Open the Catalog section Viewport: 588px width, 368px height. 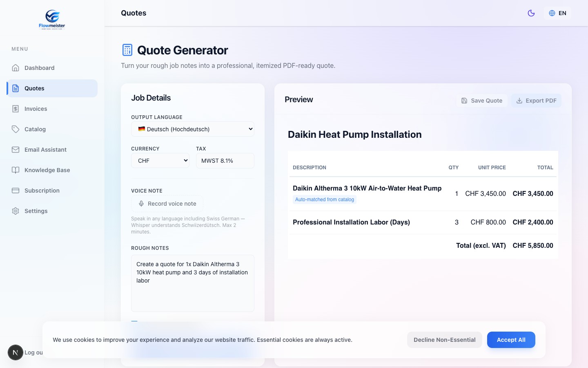pyautogui.click(x=52, y=129)
